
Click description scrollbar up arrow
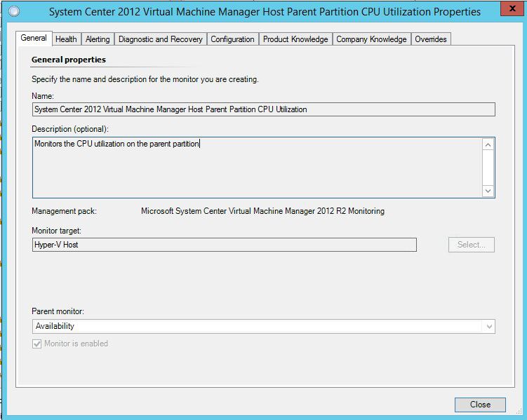[x=488, y=144]
